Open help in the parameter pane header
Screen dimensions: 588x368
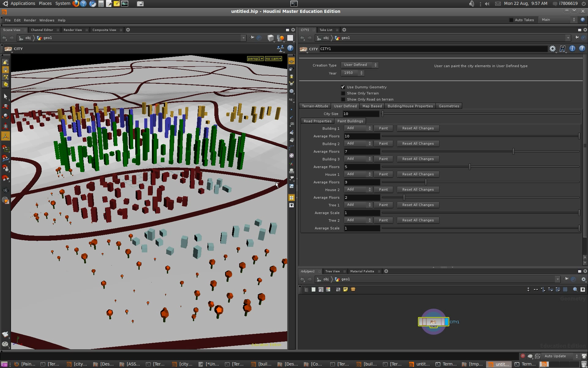coord(582,48)
